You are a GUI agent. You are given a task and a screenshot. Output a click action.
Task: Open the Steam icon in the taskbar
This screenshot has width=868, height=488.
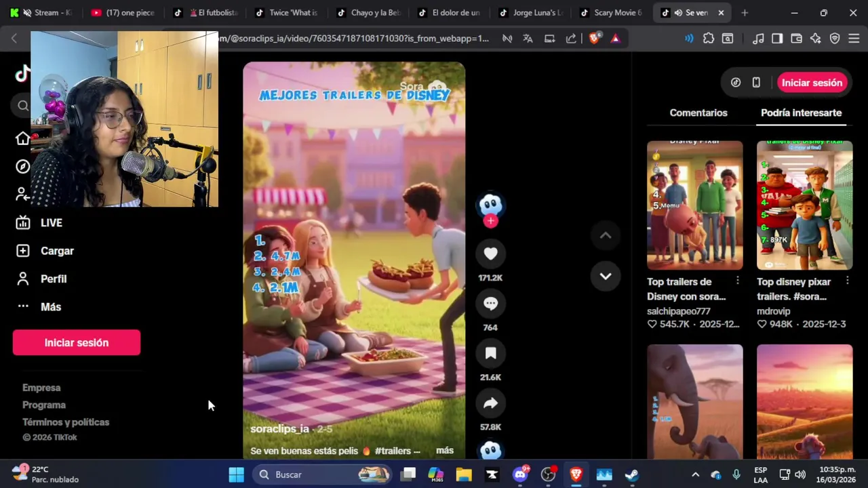click(632, 474)
